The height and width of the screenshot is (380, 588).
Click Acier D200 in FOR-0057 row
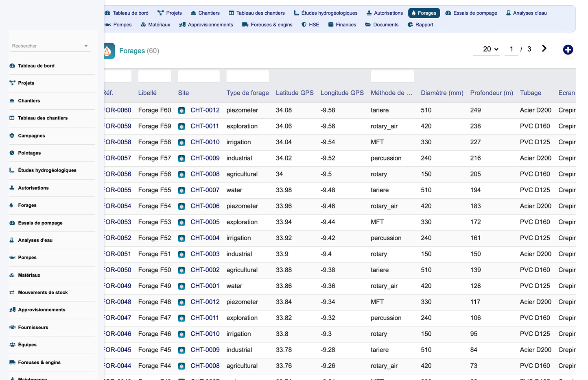coord(536,158)
